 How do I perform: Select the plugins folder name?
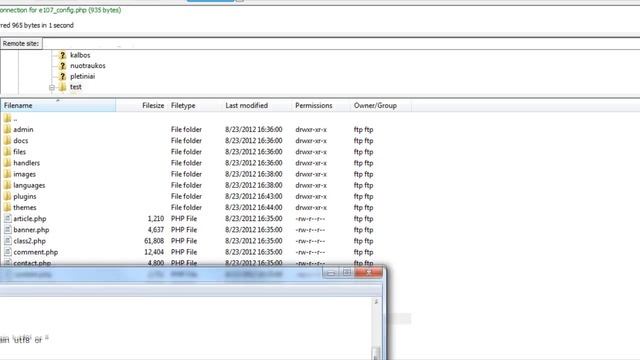(25, 196)
